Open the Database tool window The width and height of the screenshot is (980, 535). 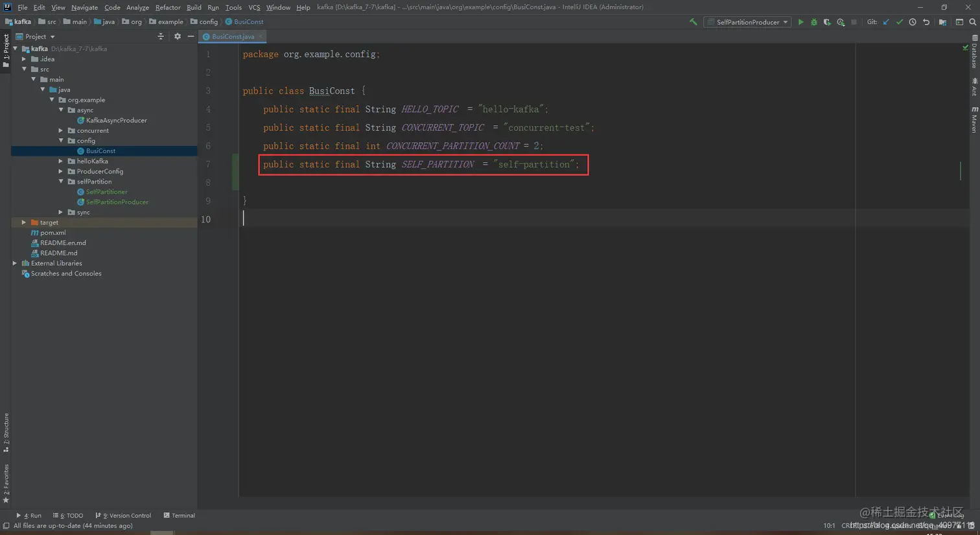click(x=974, y=52)
